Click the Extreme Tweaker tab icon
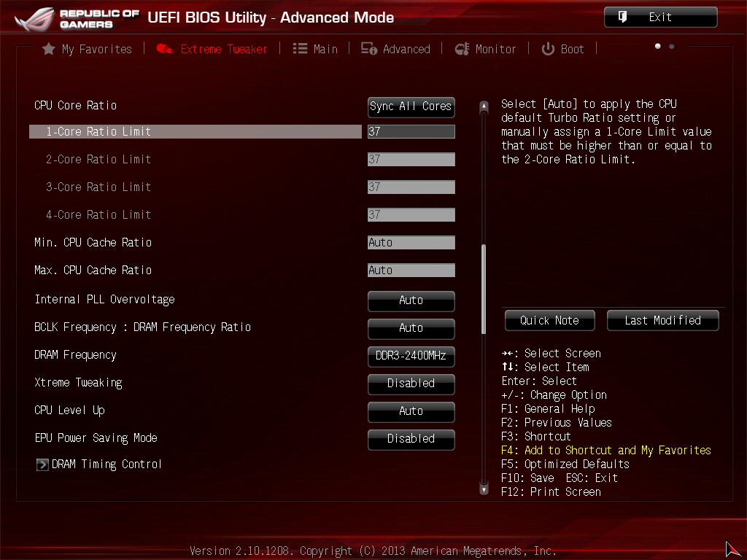This screenshot has height=560, width=747. tap(164, 49)
